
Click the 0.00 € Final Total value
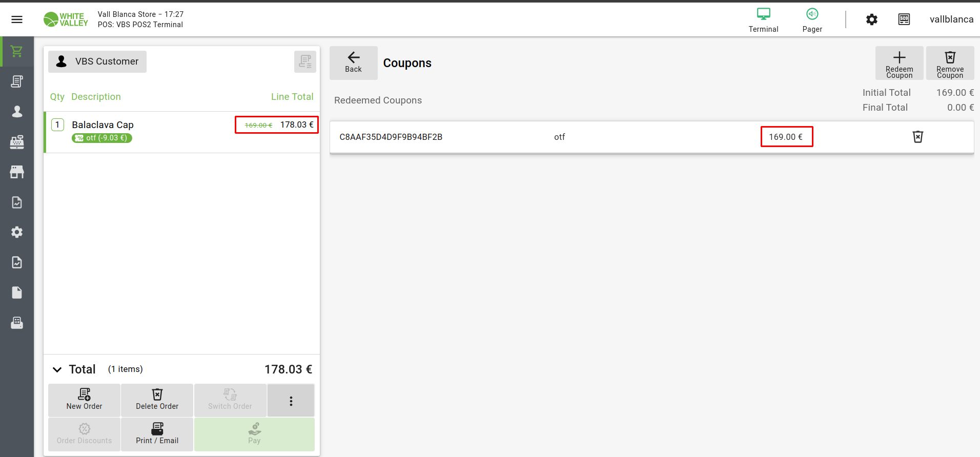960,108
